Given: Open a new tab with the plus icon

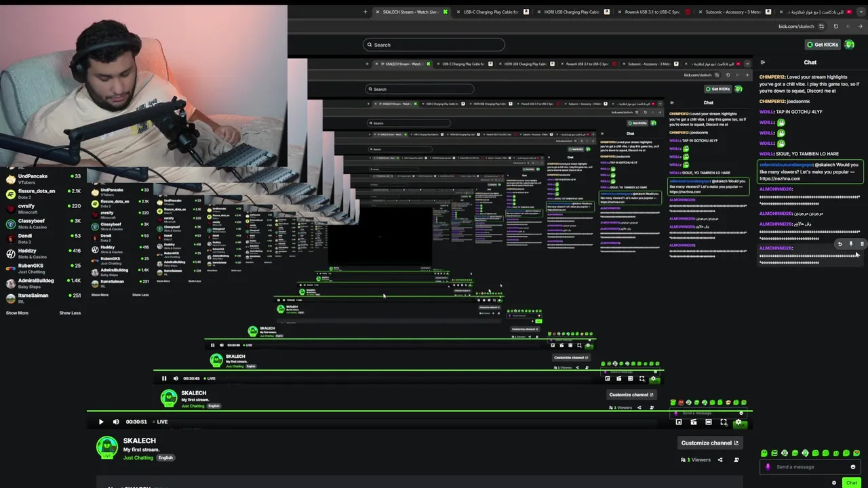Looking at the screenshot, I should tap(365, 12).
